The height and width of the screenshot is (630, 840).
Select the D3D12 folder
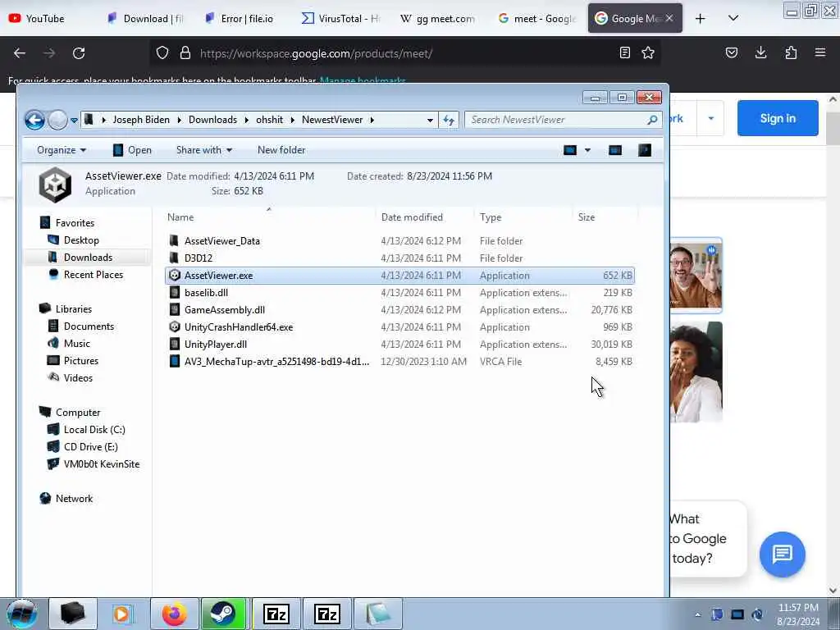pos(400,258)
